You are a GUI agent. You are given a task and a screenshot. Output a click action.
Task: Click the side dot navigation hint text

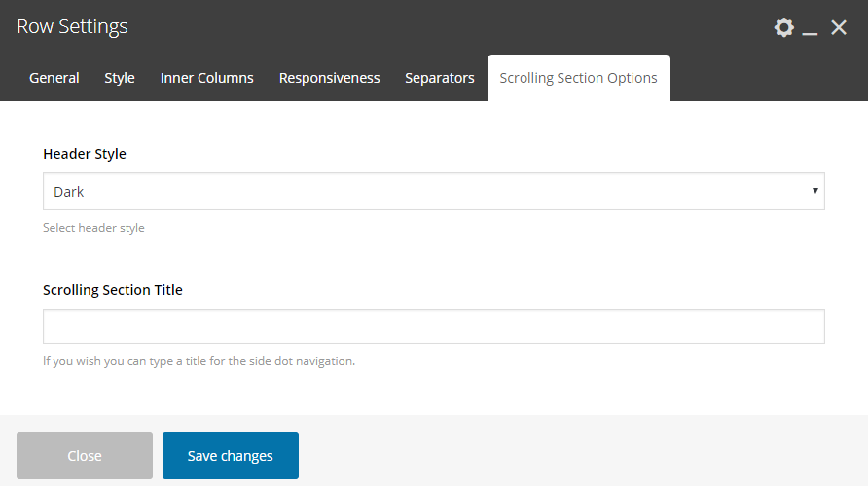tap(199, 361)
